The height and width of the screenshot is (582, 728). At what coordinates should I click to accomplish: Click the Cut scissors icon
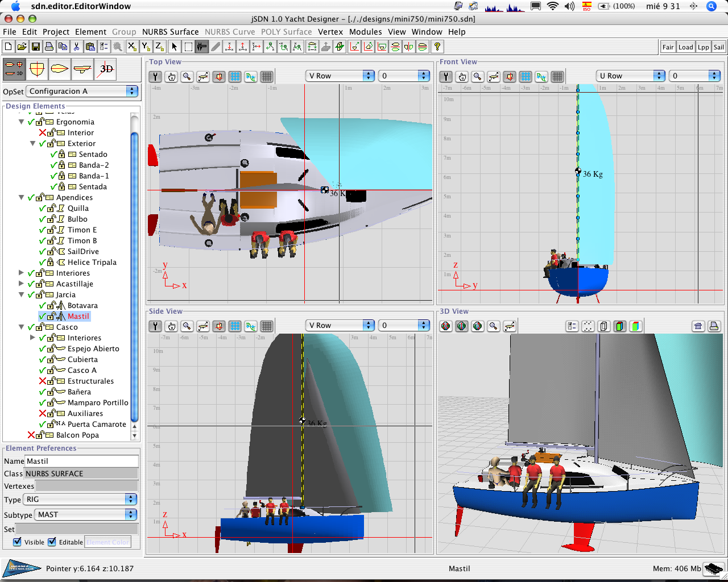click(76, 47)
